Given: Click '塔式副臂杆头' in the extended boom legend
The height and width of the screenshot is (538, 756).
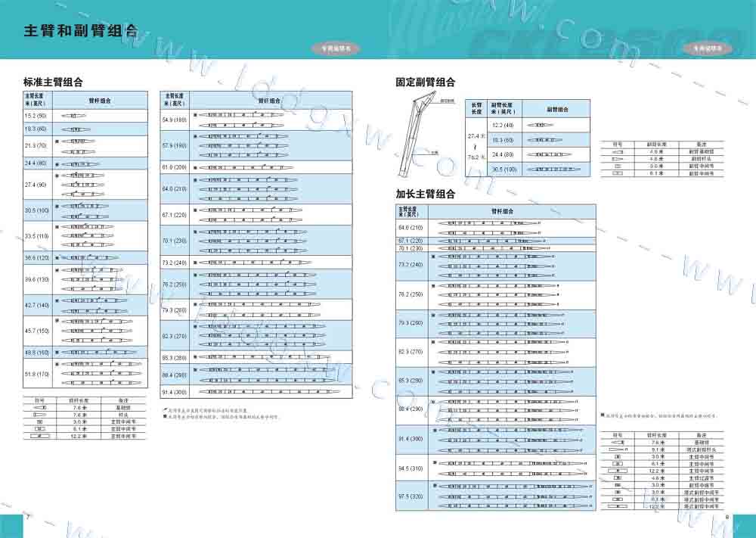Looking at the screenshot, I should click(x=702, y=449).
